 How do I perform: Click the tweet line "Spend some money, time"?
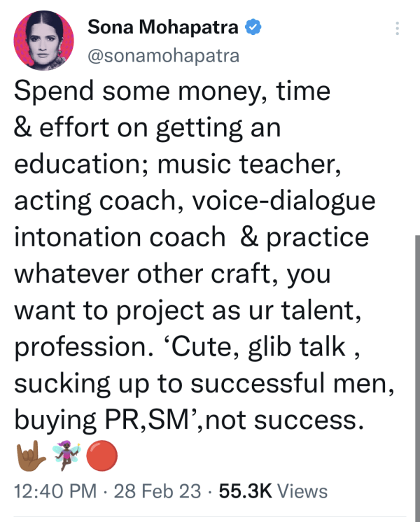(x=172, y=92)
